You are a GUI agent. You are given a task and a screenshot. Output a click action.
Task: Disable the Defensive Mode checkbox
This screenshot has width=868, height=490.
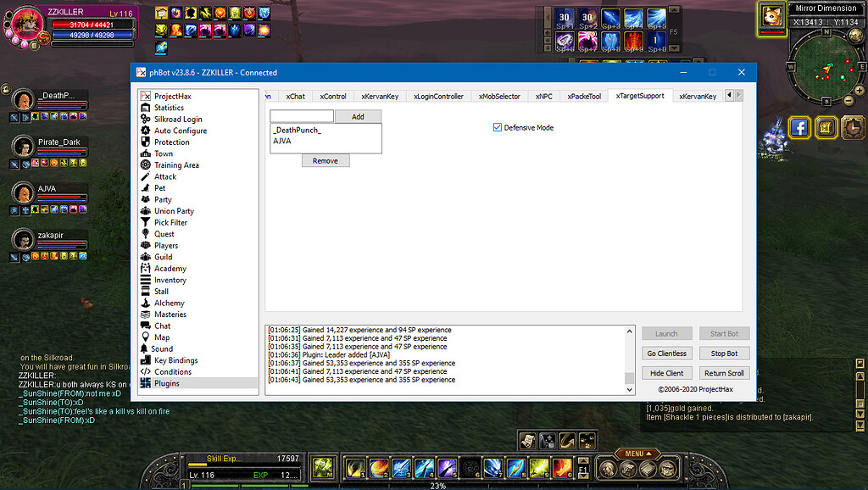[x=498, y=127]
